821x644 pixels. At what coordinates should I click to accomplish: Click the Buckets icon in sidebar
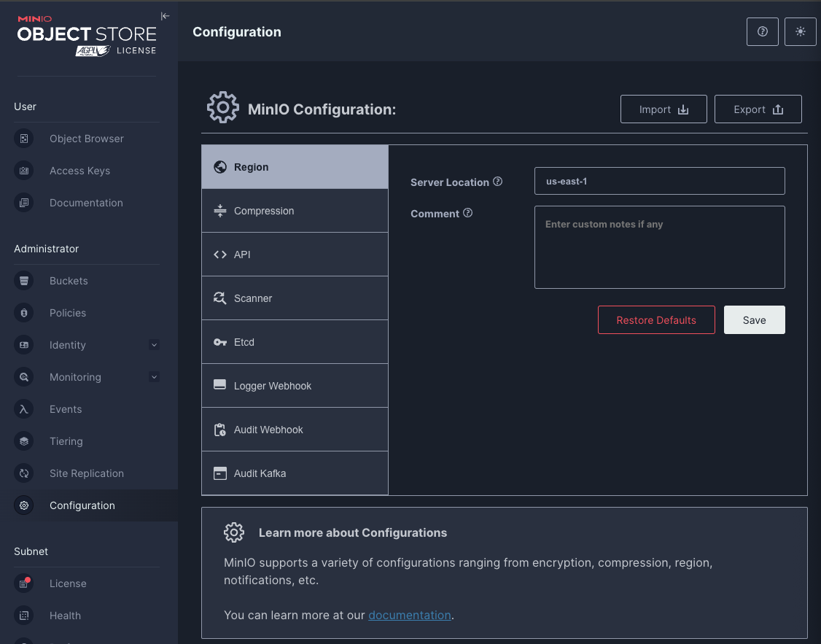24,281
